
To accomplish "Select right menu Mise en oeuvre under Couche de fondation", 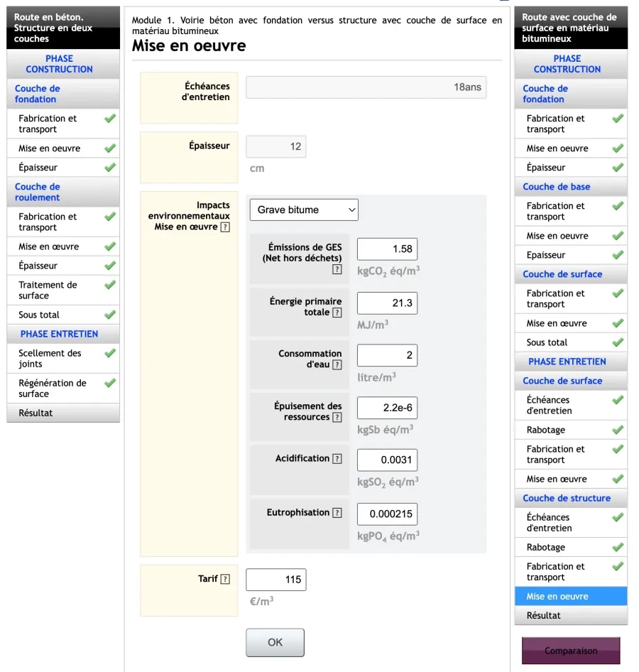I will click(x=571, y=148).
